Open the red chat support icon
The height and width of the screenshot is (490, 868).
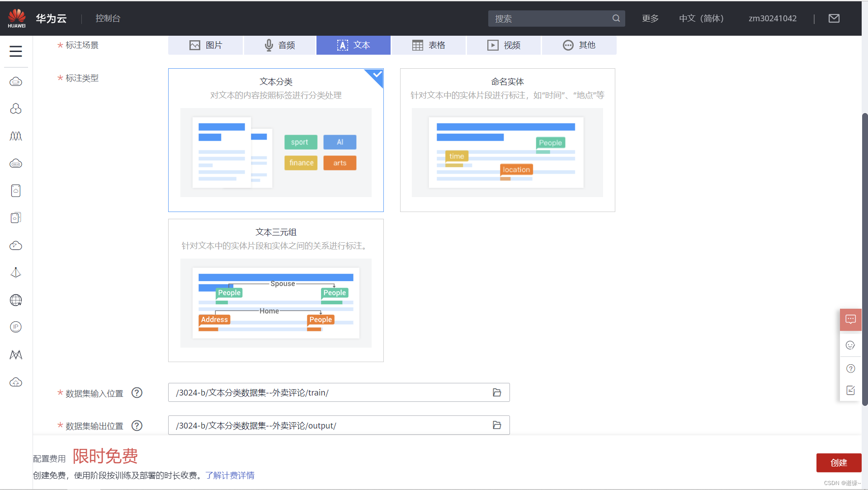pyautogui.click(x=851, y=320)
